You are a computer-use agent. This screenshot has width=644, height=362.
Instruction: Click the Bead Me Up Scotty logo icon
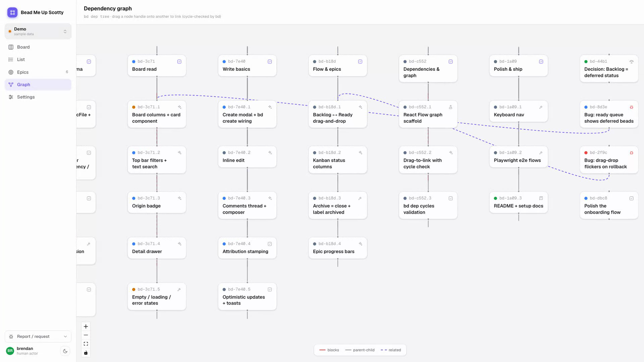(x=12, y=12)
